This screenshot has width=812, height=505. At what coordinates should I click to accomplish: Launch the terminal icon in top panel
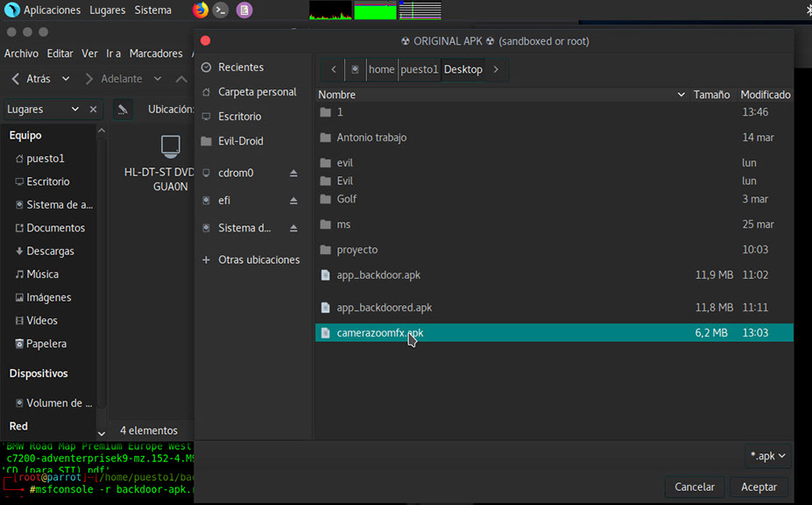(222, 11)
